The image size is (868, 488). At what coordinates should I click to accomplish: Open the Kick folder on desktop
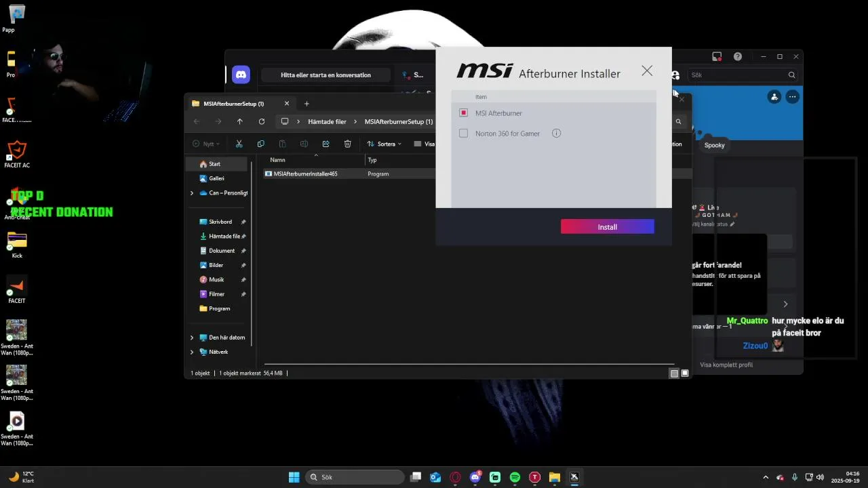point(17,244)
